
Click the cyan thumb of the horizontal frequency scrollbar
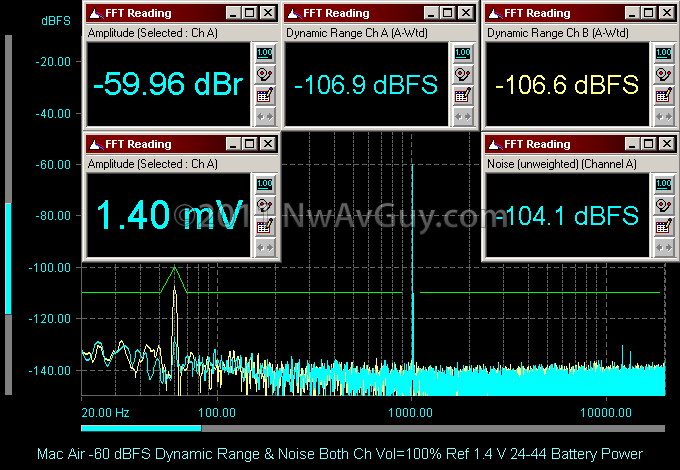coord(141,428)
